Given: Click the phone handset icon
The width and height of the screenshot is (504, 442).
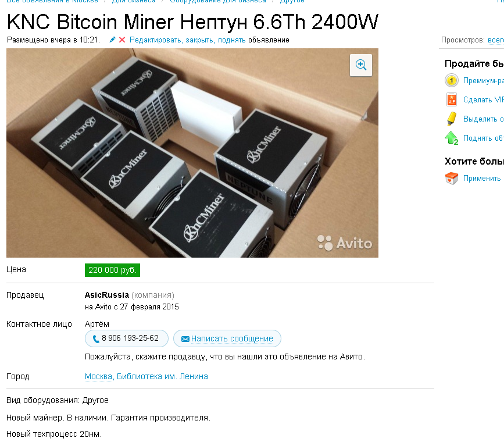Looking at the screenshot, I should (96, 338).
